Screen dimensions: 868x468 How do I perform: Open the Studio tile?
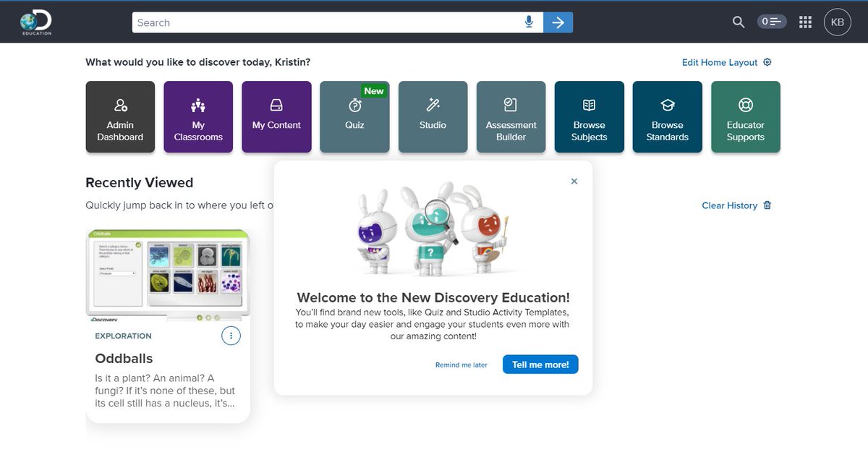pos(433,117)
